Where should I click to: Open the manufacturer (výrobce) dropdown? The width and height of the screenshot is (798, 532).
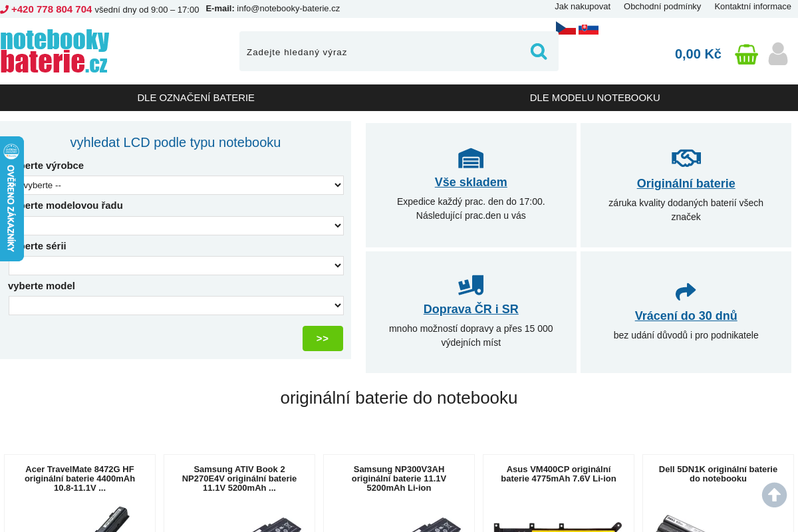176,185
